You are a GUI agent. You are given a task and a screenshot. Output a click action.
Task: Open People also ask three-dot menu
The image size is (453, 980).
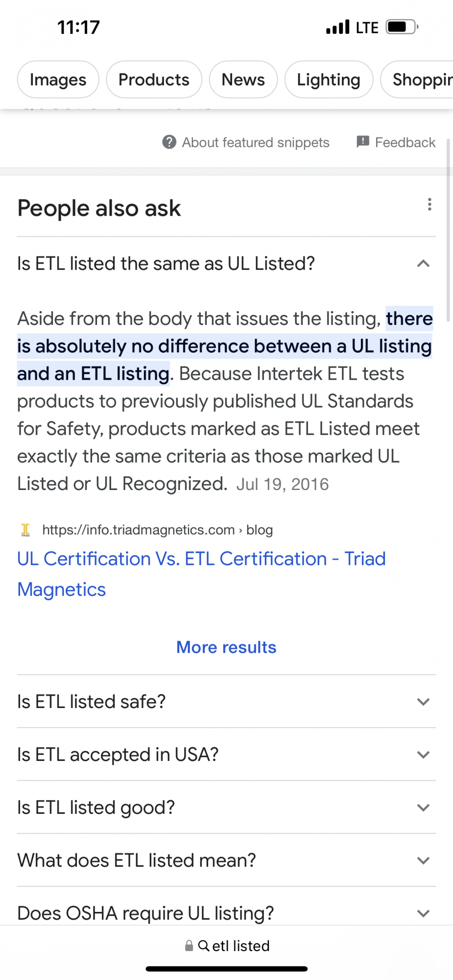[429, 204]
